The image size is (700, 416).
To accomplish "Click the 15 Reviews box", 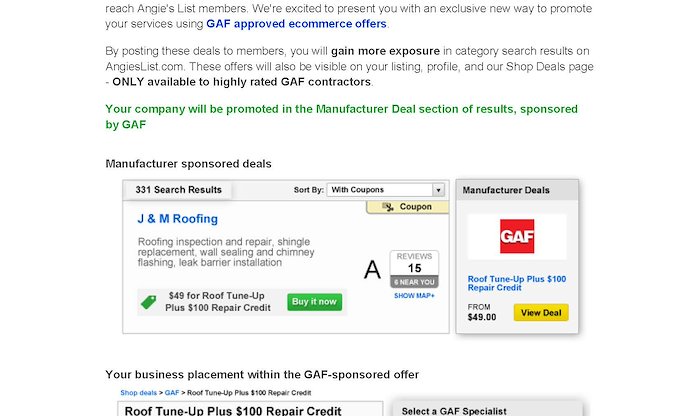I will coord(414,263).
